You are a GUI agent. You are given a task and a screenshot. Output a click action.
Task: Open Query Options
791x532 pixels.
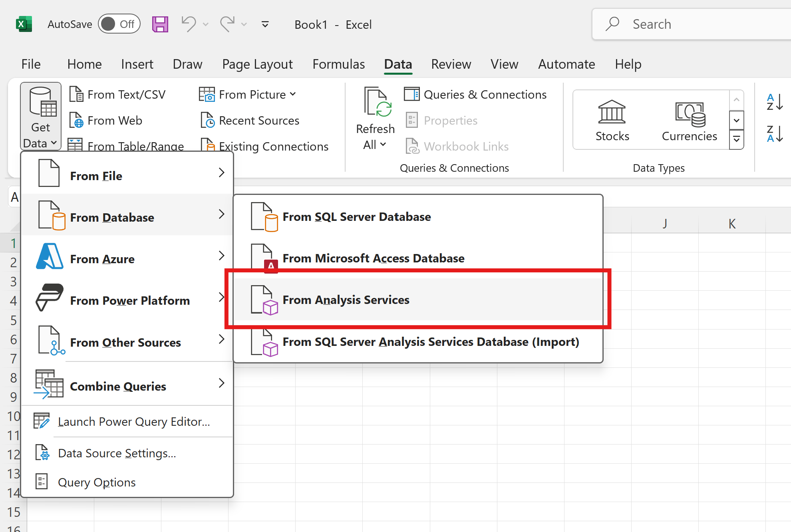click(127, 482)
